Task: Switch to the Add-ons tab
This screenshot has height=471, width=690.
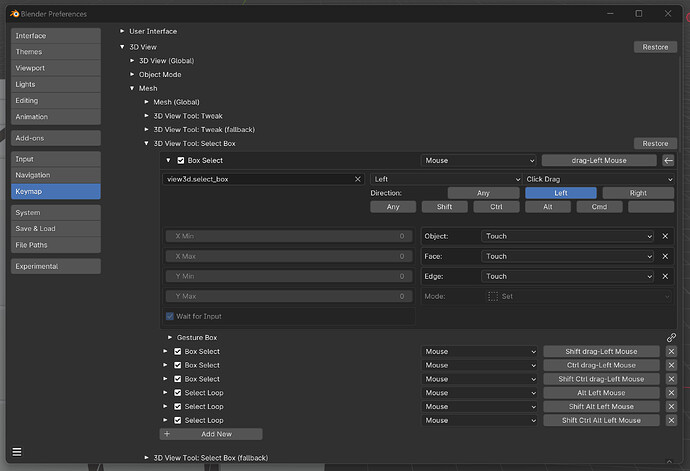Action: tap(56, 138)
